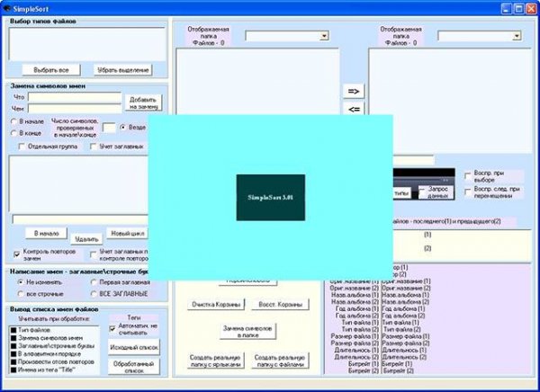Click the "Теги" label
This screenshot has width=540, height=392.
pos(134,317)
